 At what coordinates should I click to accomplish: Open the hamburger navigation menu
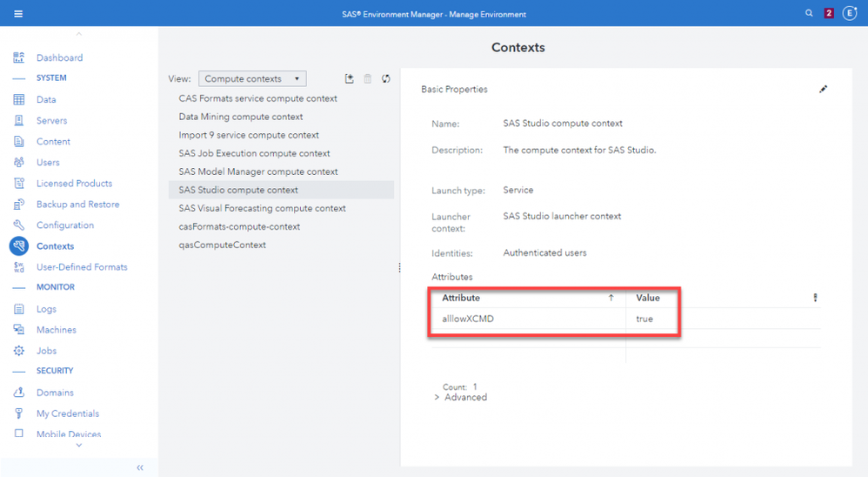(x=18, y=14)
